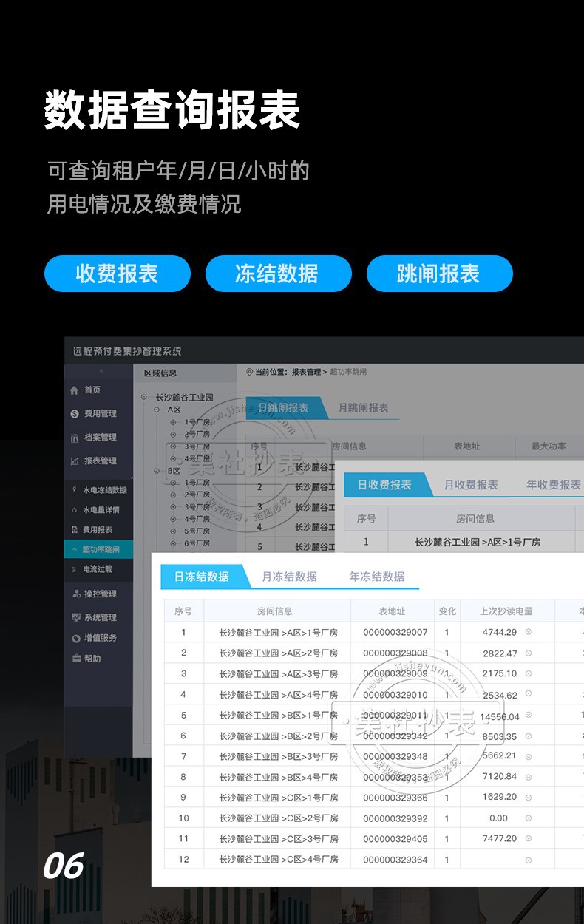This screenshot has height=924, width=584.
Task: Open dropdown arrow next to 7120.84
Action: click(529, 777)
